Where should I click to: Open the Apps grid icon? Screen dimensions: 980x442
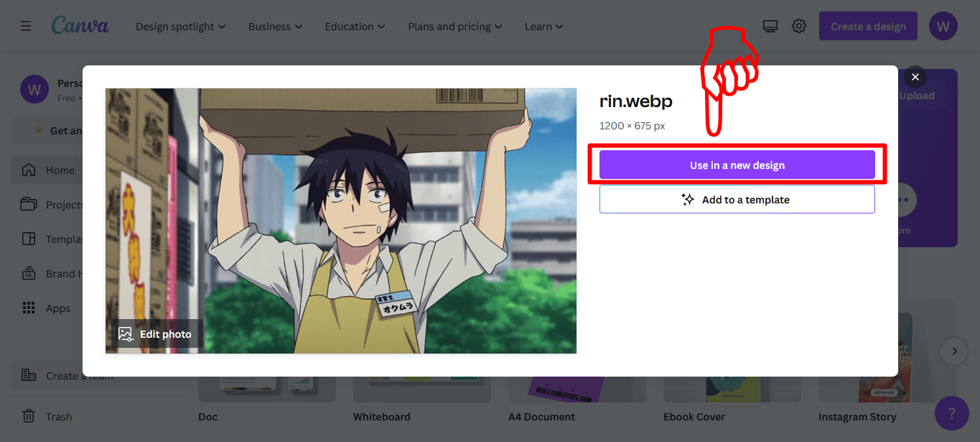coord(29,308)
